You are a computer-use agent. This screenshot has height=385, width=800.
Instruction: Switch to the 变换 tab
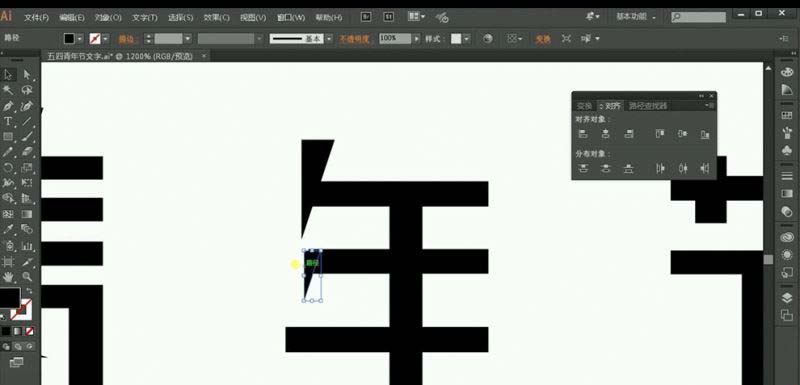[x=584, y=106]
